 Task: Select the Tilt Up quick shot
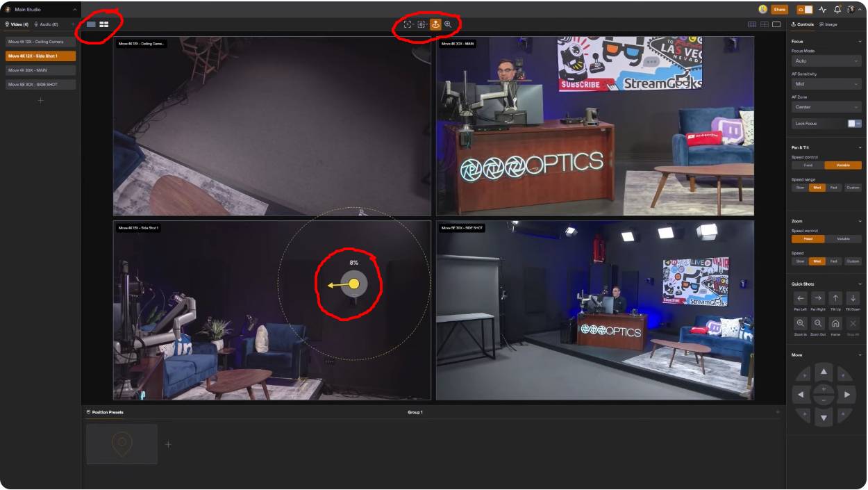(835, 299)
